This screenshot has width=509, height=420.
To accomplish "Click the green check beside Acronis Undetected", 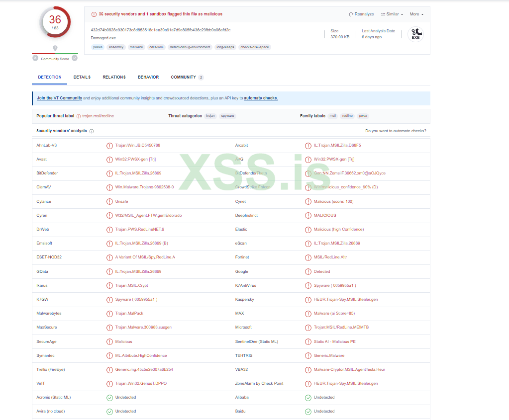I will tap(110, 398).
